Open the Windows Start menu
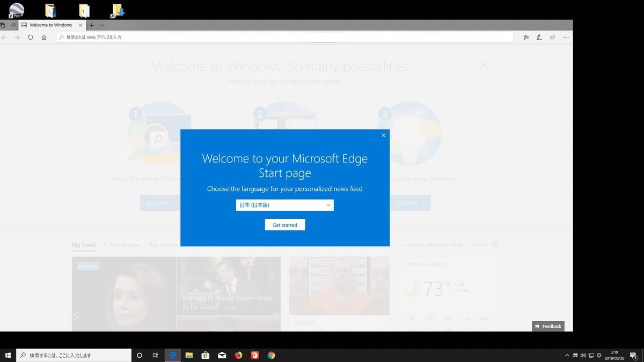This screenshot has height=362, width=644. point(8,355)
